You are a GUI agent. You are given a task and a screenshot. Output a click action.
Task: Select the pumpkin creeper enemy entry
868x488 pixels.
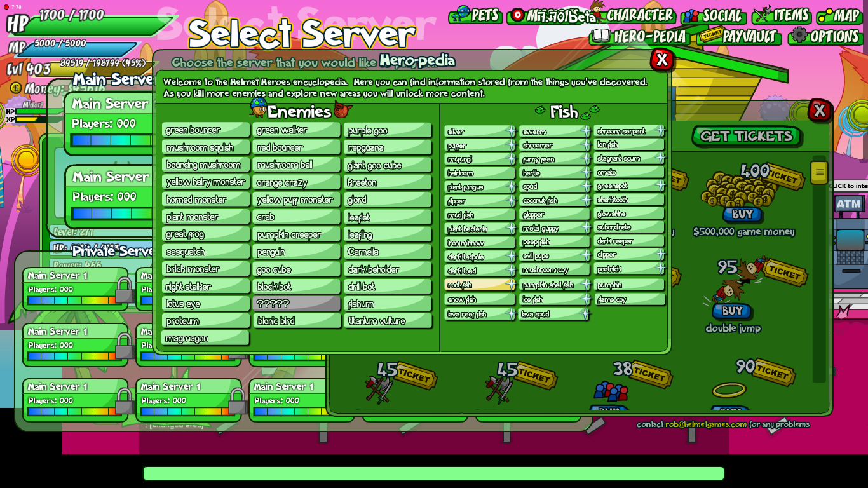click(296, 234)
